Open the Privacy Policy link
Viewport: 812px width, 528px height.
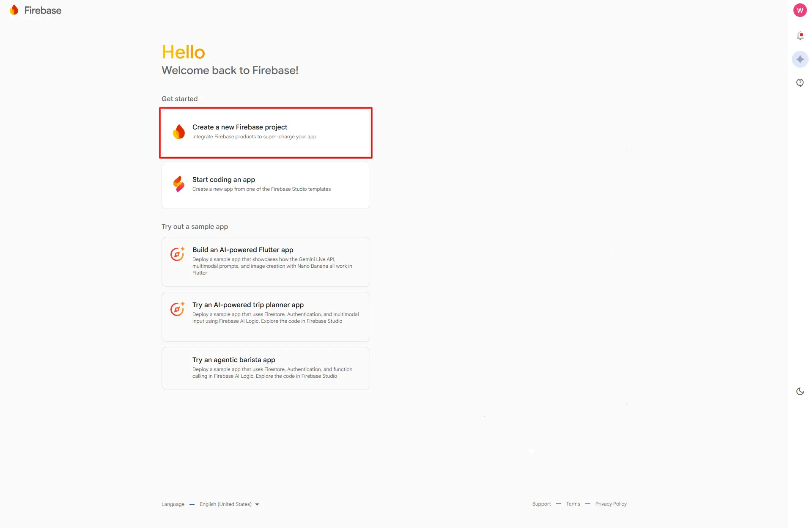(611, 504)
